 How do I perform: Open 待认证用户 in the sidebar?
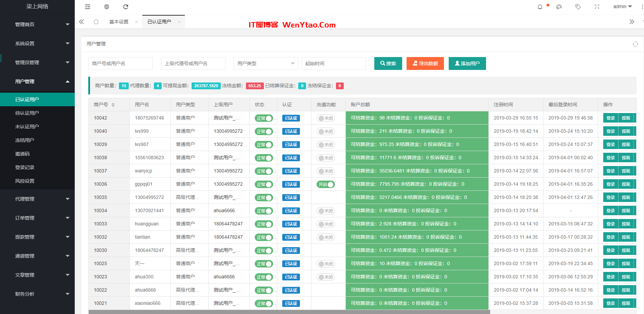[x=37, y=113]
